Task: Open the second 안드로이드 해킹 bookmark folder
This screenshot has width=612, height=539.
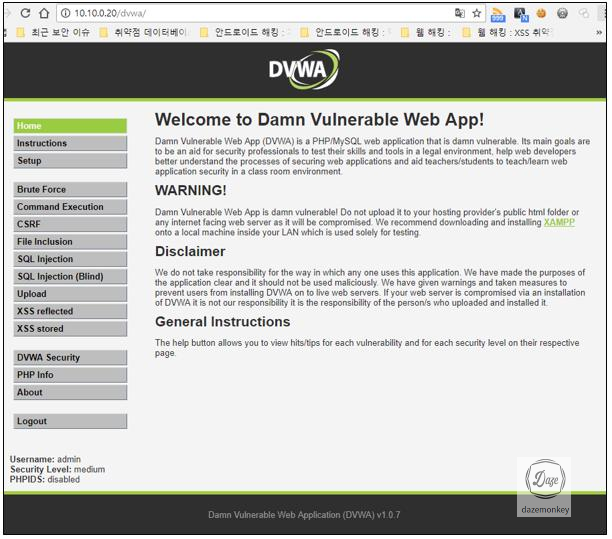Action: (345, 32)
